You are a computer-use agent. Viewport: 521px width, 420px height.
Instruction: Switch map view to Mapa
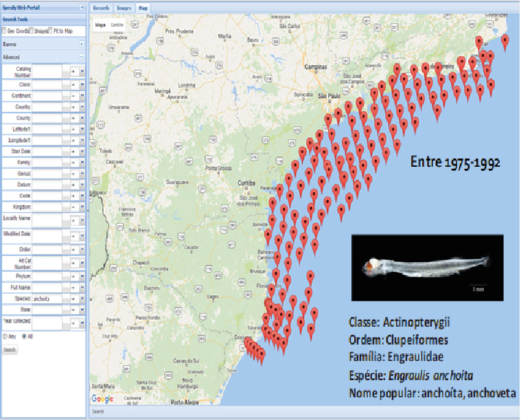pyautogui.click(x=100, y=25)
